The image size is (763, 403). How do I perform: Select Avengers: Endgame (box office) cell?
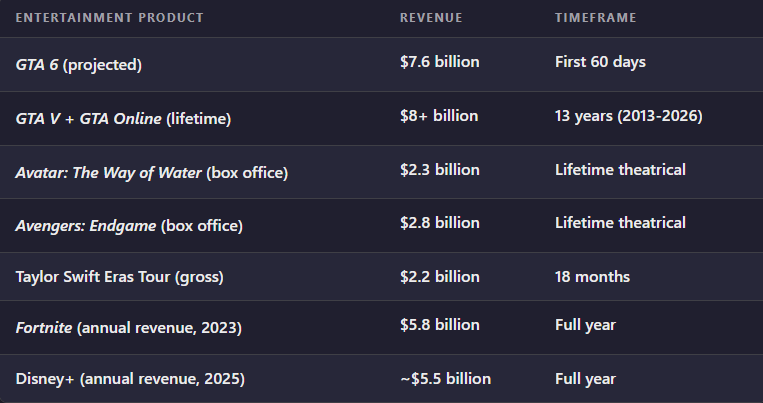click(x=129, y=225)
